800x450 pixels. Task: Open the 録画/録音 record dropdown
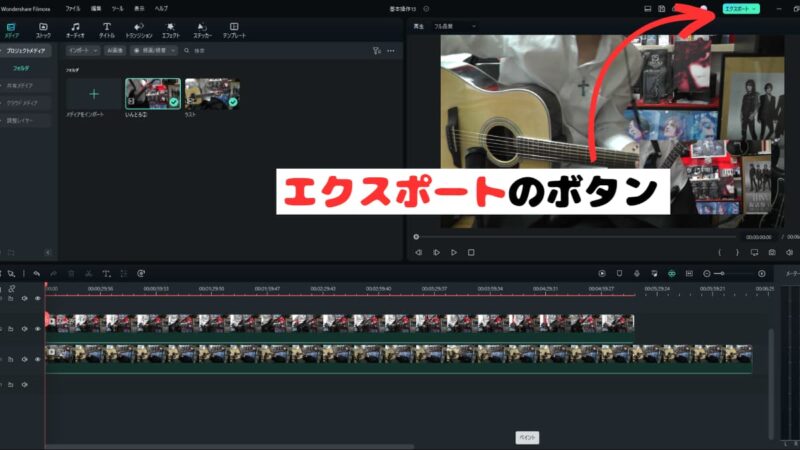154,51
